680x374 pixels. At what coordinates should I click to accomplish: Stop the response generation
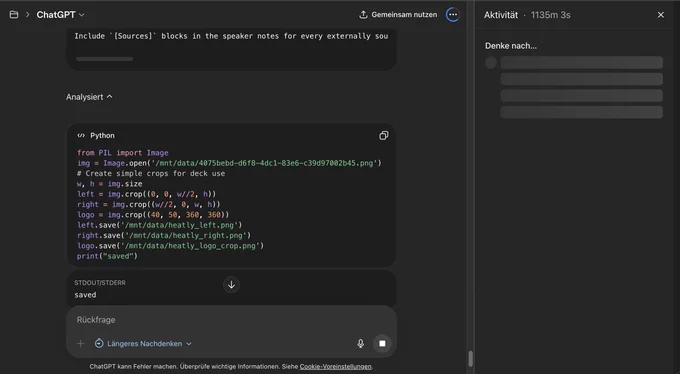tap(382, 344)
